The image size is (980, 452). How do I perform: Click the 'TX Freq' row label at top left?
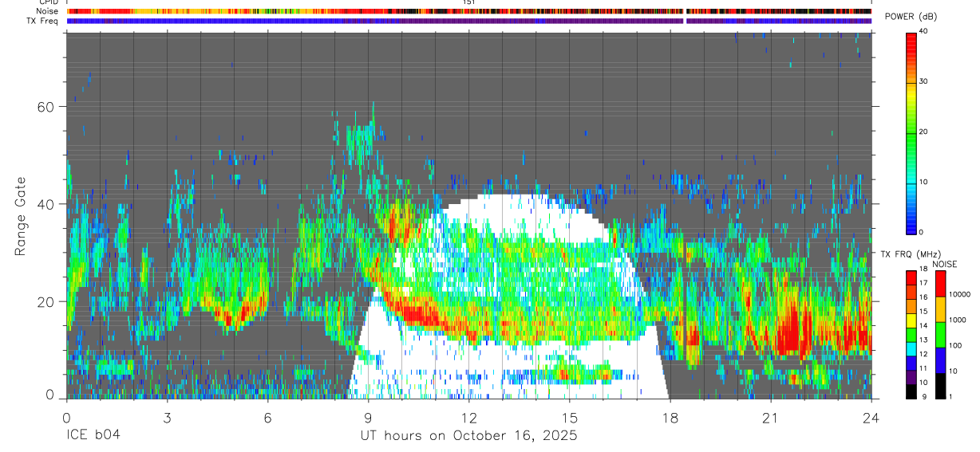point(42,21)
